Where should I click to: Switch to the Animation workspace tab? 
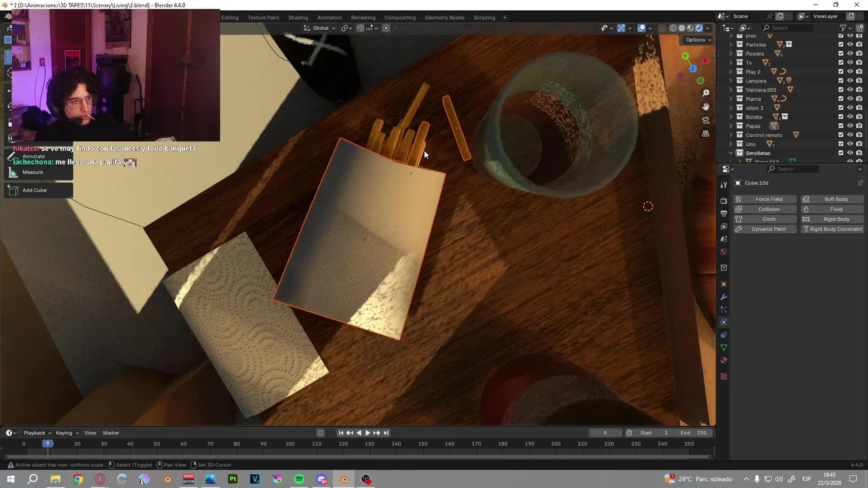click(330, 18)
